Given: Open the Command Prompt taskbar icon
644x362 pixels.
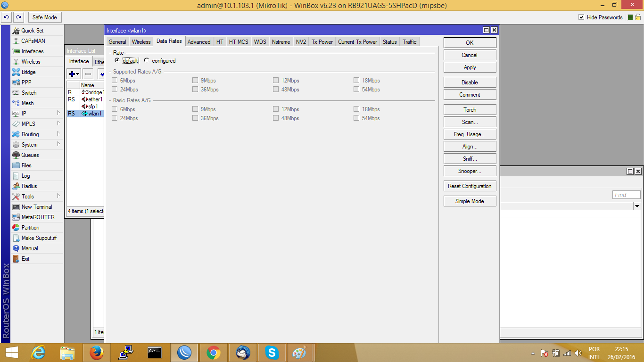Looking at the screenshot, I should (155, 353).
